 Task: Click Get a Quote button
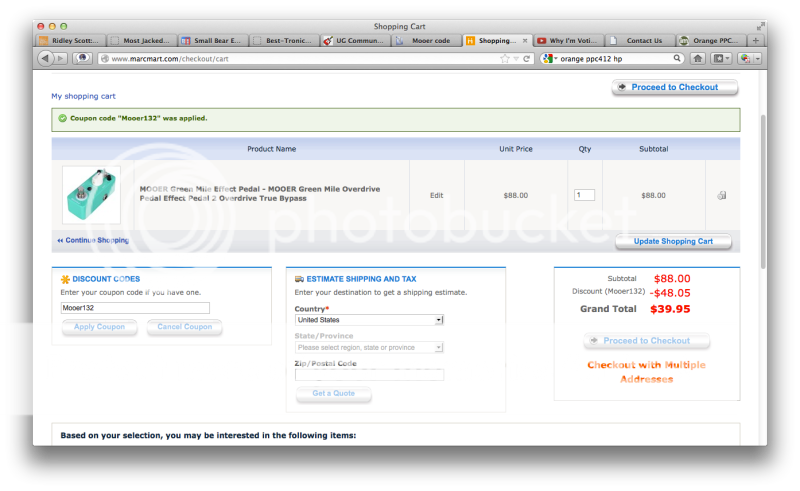click(334, 394)
